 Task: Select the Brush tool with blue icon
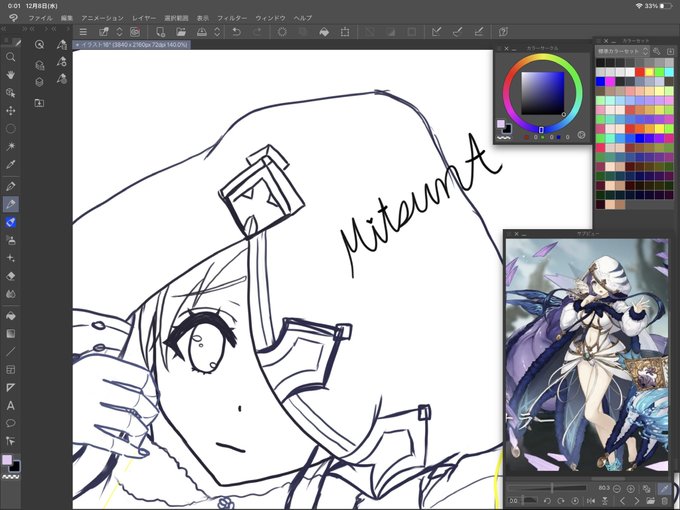click(x=10, y=222)
